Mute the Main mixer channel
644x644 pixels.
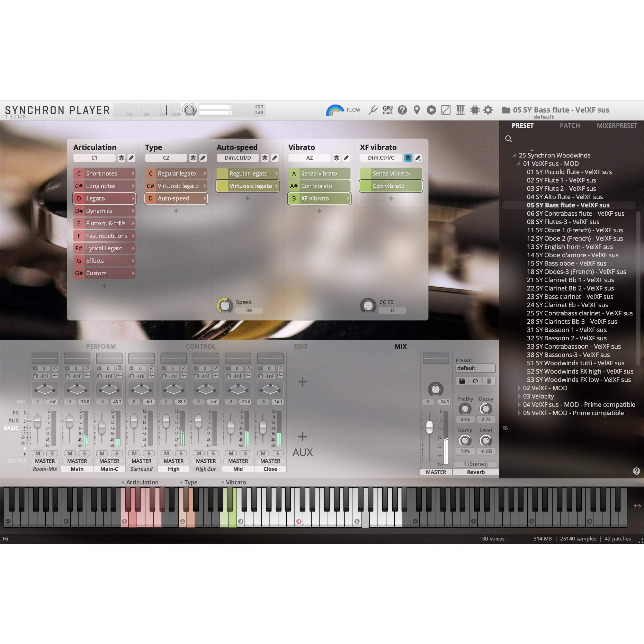tap(70, 453)
